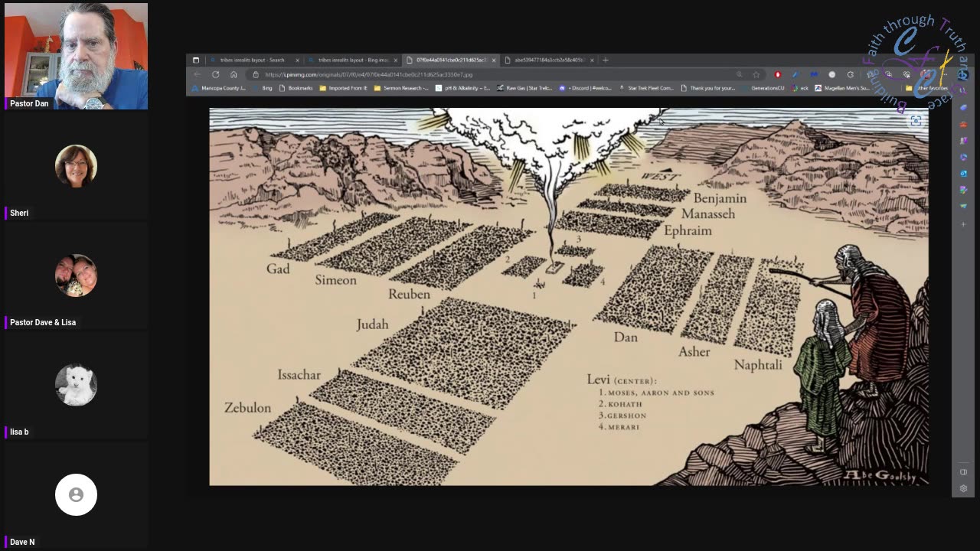Open the Bookmarks favorites item

(296, 88)
